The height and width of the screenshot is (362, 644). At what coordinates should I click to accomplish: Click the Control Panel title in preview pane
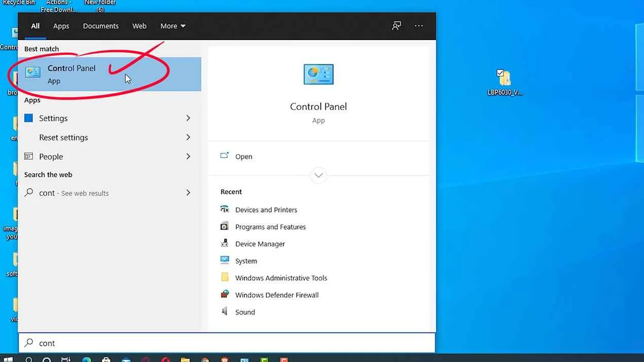point(318,106)
